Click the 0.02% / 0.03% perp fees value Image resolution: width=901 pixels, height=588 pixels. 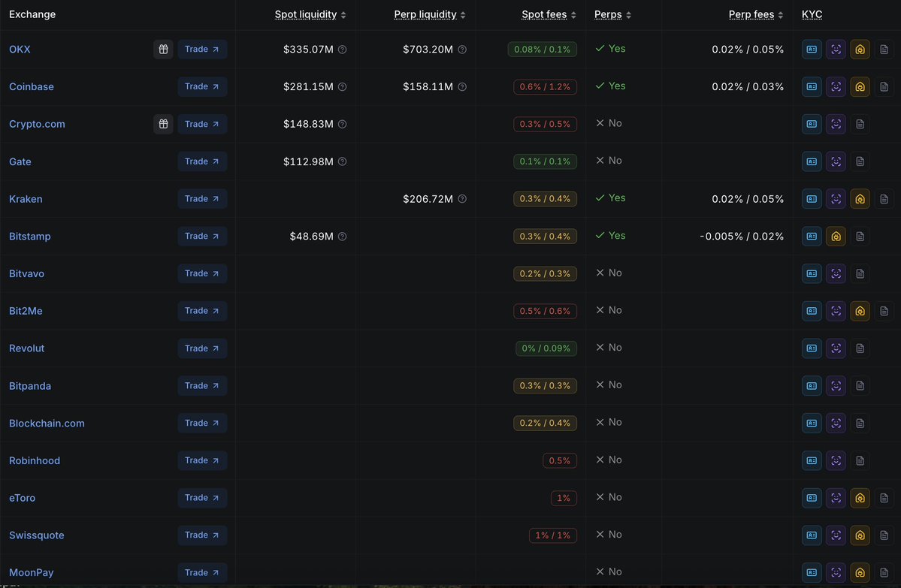[748, 86]
